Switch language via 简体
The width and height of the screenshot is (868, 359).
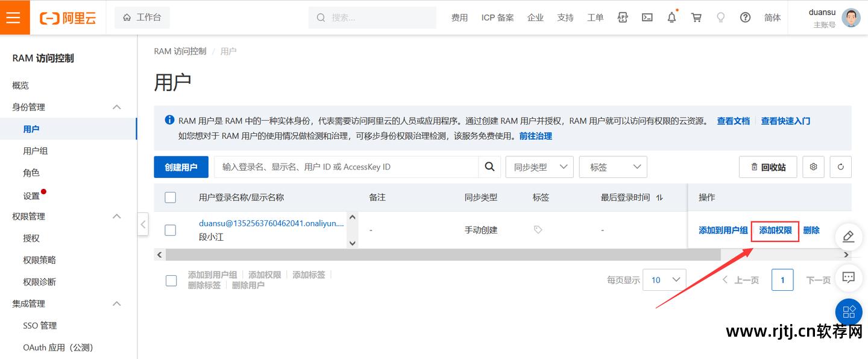[773, 17]
